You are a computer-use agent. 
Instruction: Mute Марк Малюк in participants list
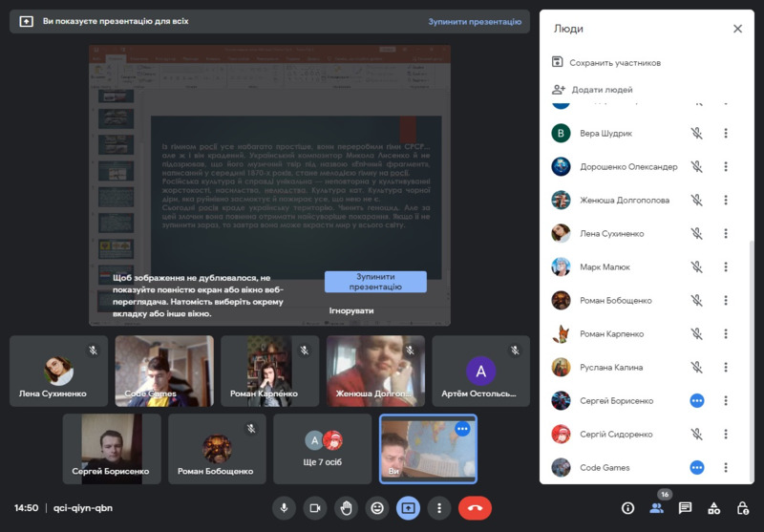pos(697,267)
